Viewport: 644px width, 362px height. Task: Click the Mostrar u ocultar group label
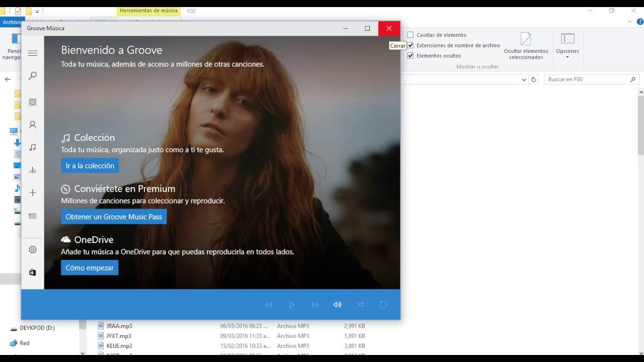[x=477, y=66]
